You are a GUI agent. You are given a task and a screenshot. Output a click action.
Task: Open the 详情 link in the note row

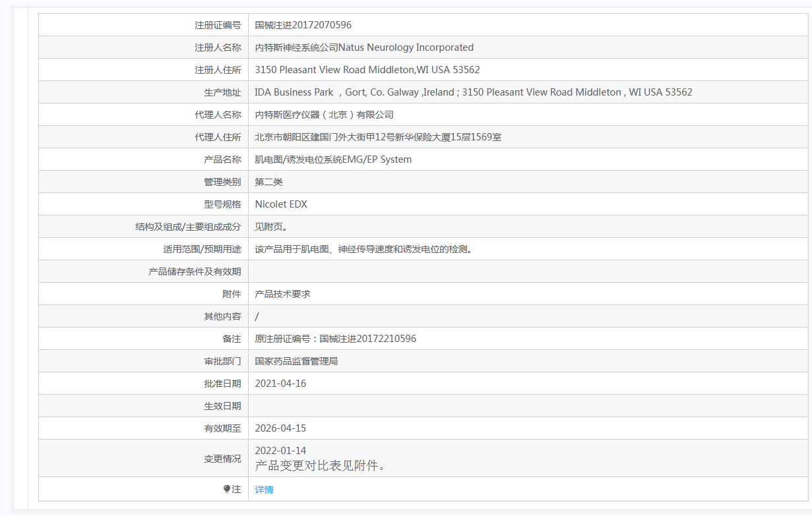[264, 490]
